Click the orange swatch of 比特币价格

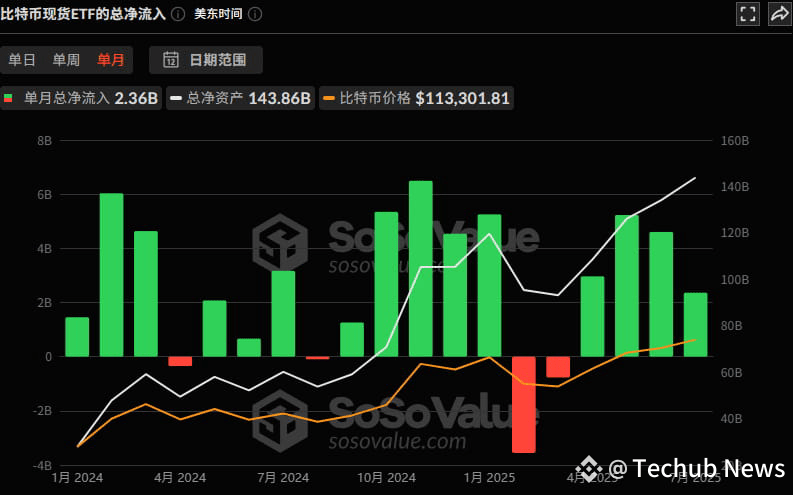tap(329, 98)
